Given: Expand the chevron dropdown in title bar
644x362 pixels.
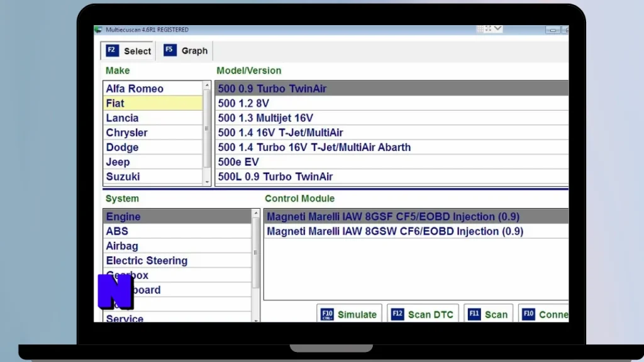Looking at the screenshot, I should click(x=497, y=29).
